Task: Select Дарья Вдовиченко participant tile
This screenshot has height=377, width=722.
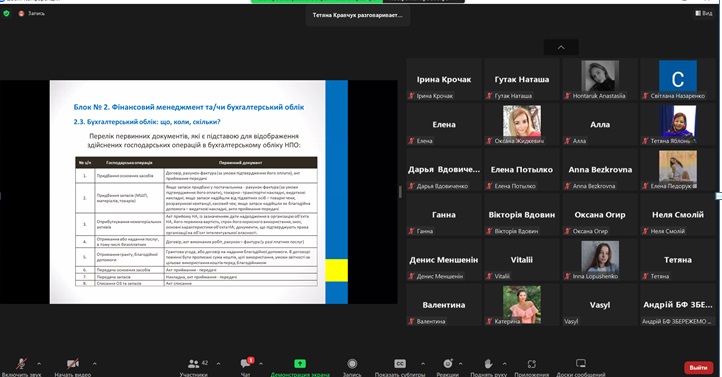Action: click(444, 169)
